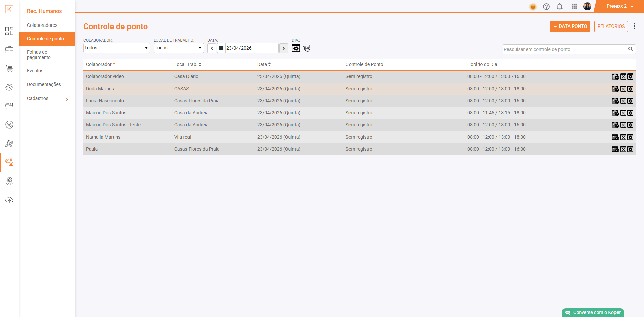Expand the Pretexx 2 account menu

620,6
